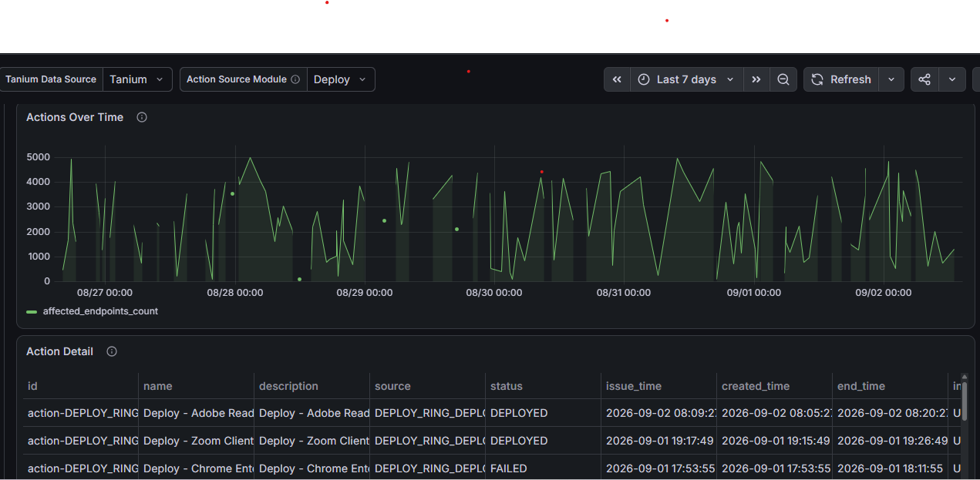Shift time range backward with double-left arrows
Viewport: 980px width, 480px height.
617,79
